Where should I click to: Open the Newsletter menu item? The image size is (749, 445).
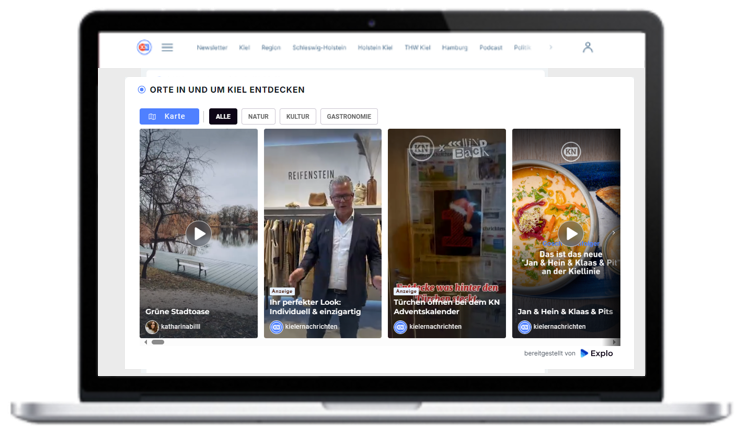click(212, 47)
